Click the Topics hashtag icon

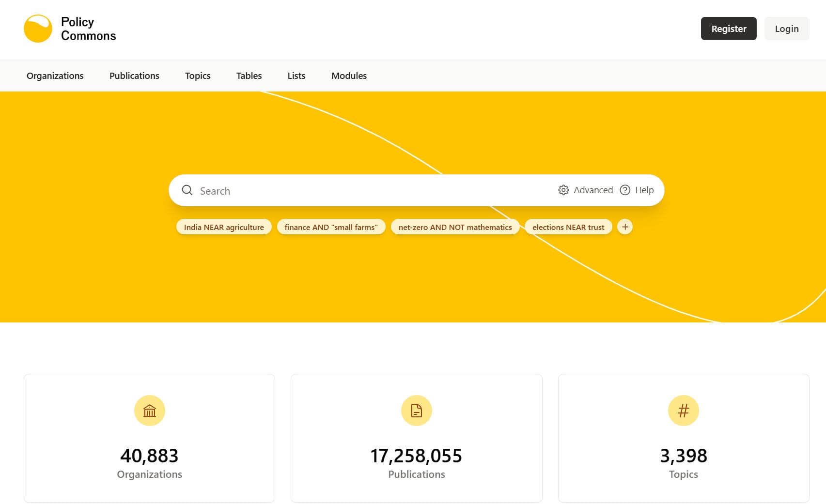pyautogui.click(x=683, y=411)
